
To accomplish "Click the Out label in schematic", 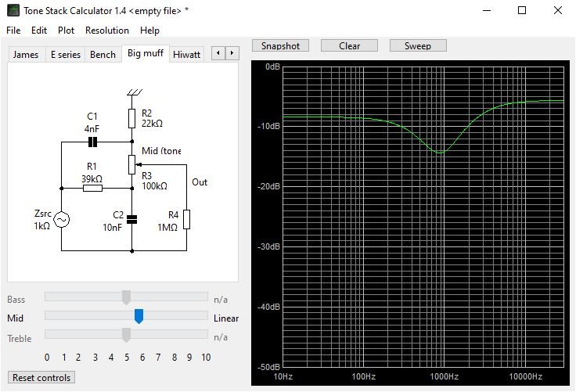I will [x=200, y=182].
